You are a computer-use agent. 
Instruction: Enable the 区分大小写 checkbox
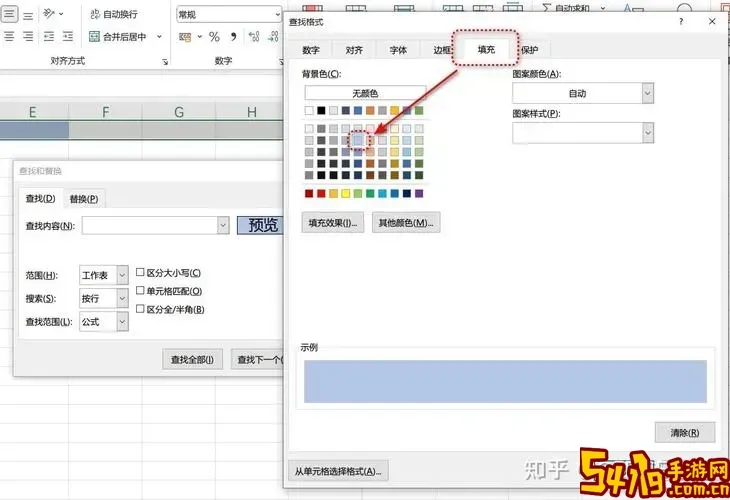pyautogui.click(x=140, y=272)
